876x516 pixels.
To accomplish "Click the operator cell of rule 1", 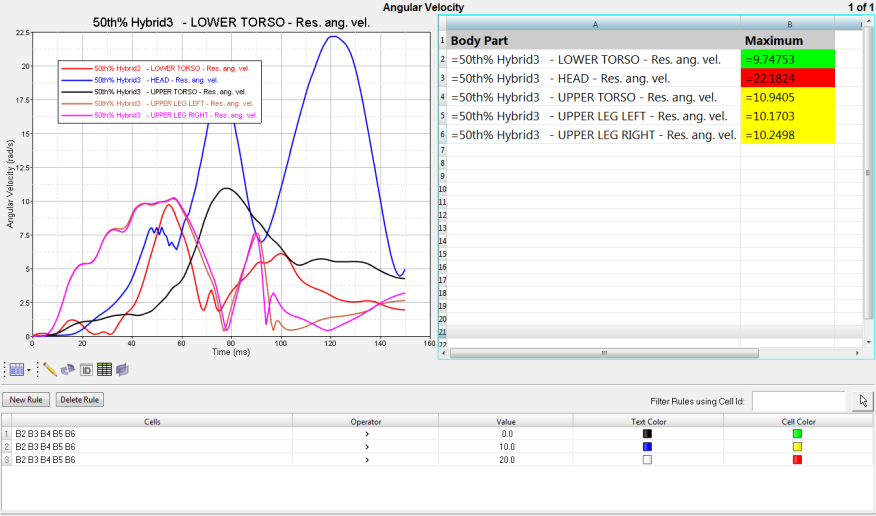I will pos(366,434).
